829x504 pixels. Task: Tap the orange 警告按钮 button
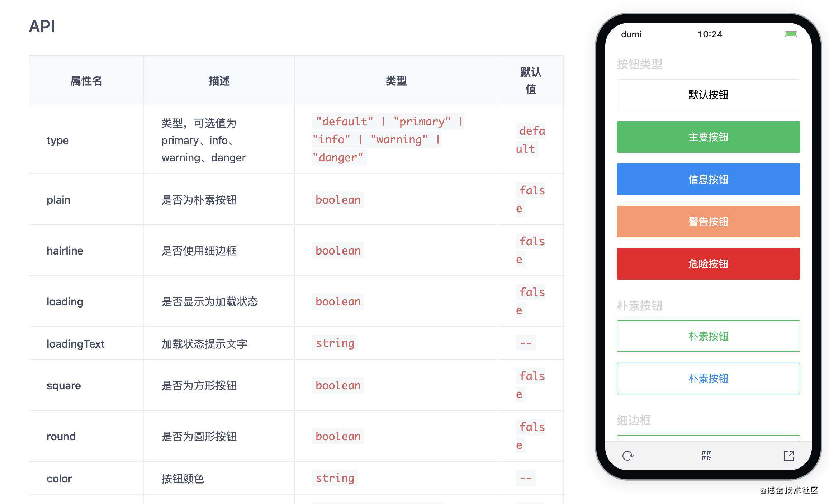pos(708,222)
